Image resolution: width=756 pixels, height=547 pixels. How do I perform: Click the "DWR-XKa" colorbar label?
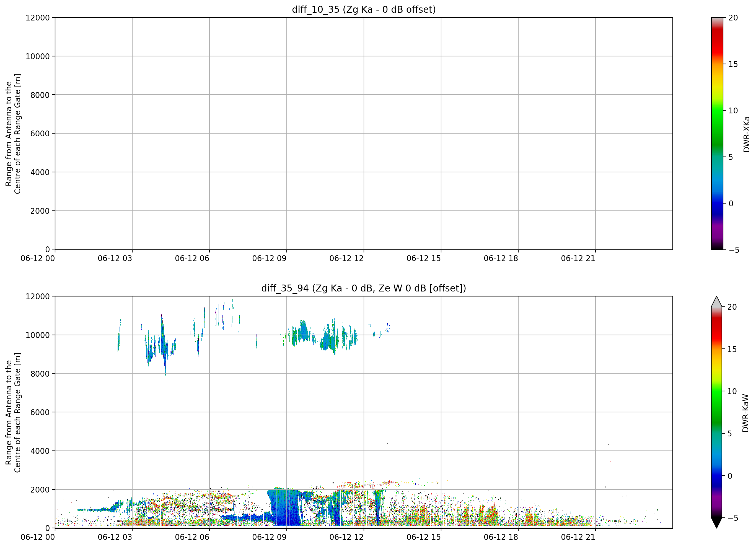(746, 134)
